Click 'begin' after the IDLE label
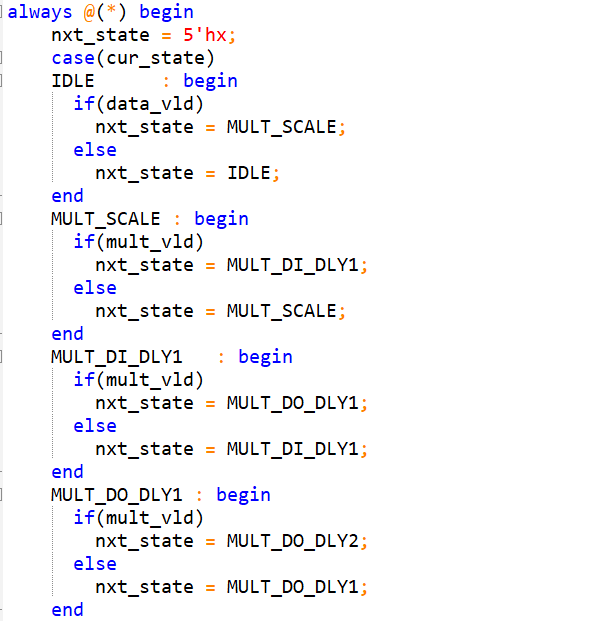 click(210, 82)
